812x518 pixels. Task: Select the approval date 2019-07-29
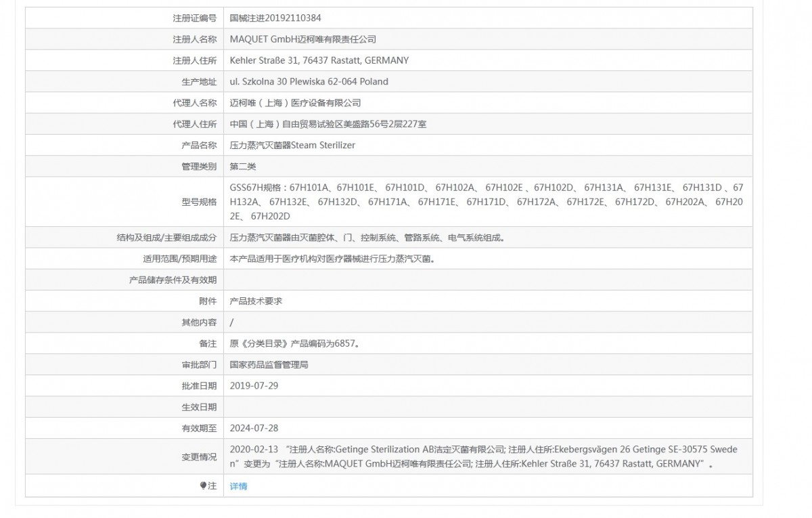click(254, 385)
